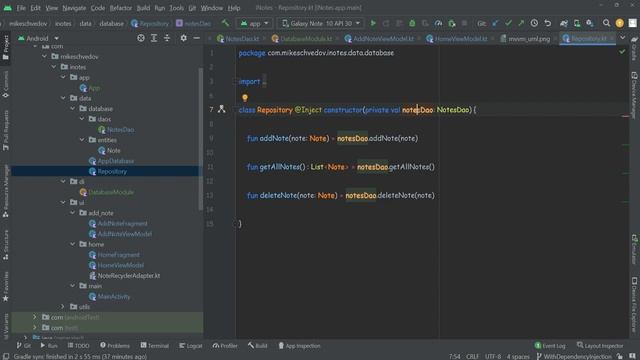Toggle the Gradle tool window on right
Screen dimensions: 640x360
634,49
